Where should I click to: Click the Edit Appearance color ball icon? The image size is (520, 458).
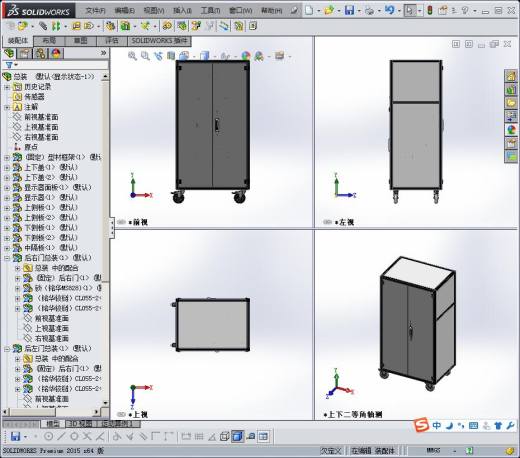246,56
